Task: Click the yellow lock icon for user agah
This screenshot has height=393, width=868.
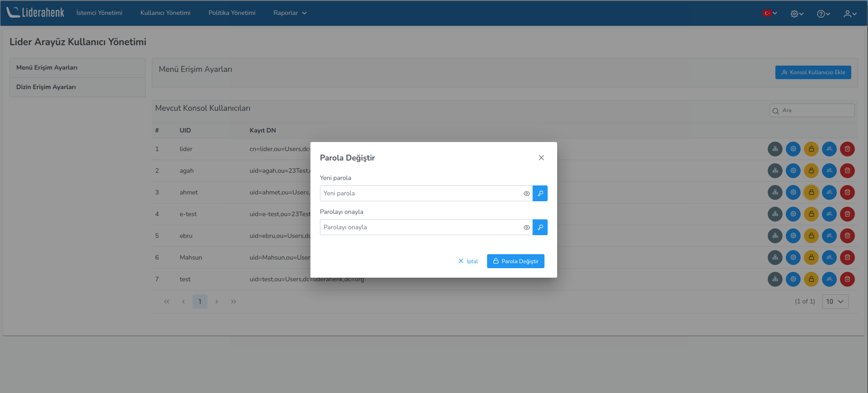Action: pyautogui.click(x=811, y=170)
